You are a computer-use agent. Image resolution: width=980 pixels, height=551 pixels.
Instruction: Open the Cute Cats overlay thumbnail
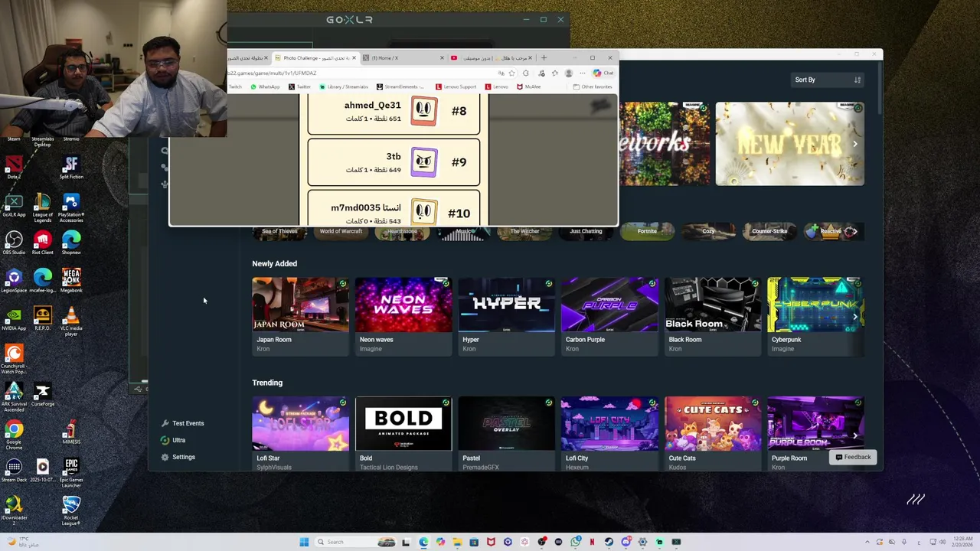pyautogui.click(x=712, y=423)
